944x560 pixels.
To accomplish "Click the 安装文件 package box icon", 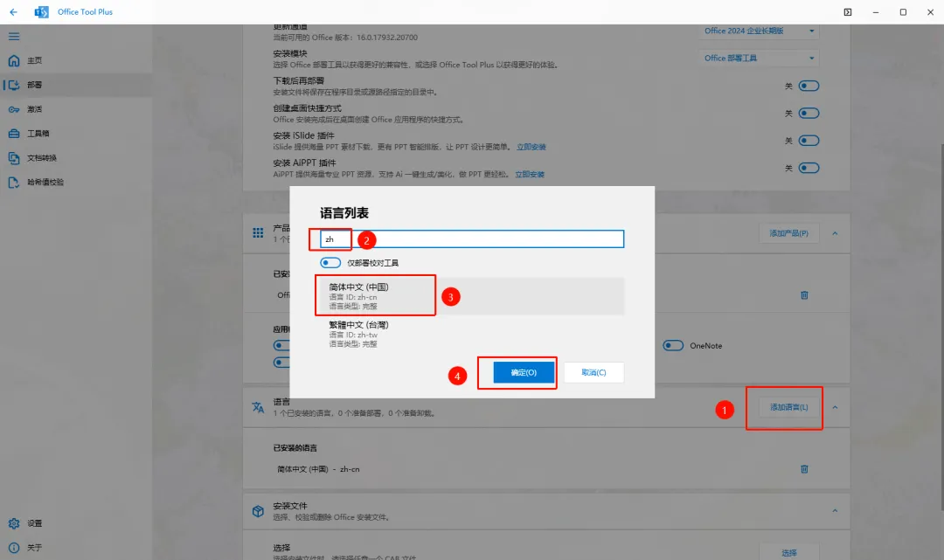I will 258,511.
